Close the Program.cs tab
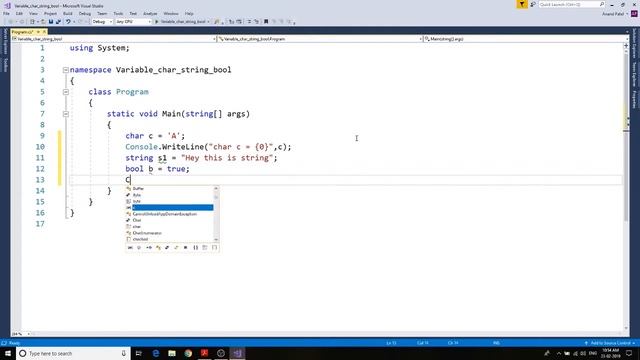Screen dimensions: 640x360 pyautogui.click(x=44, y=32)
